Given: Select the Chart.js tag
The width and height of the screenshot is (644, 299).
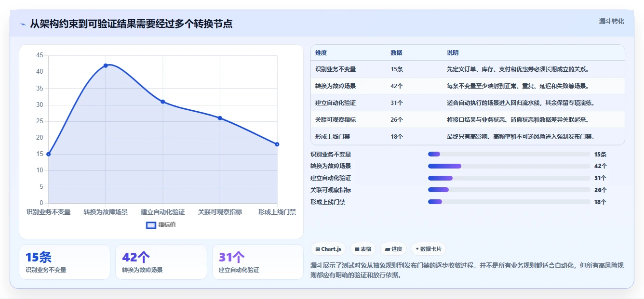Looking at the screenshot, I should tap(328, 249).
